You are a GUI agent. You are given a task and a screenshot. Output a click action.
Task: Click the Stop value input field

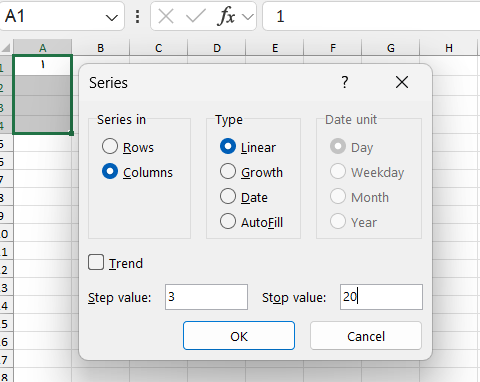point(381,297)
